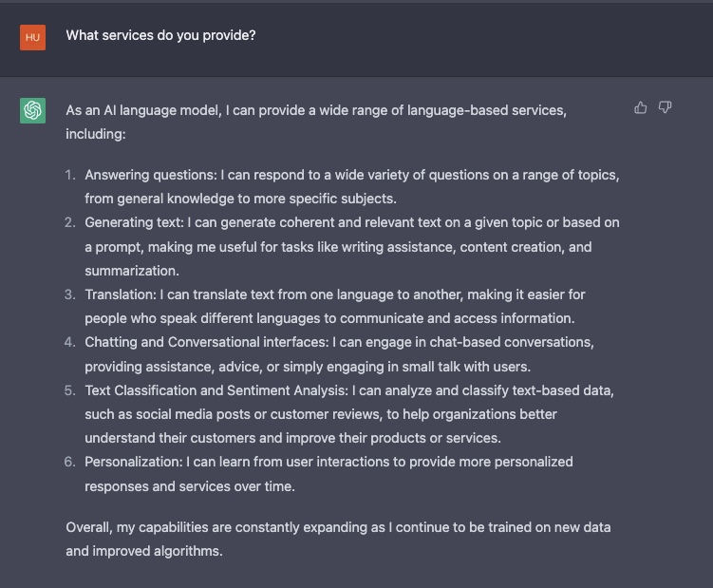Click the user message "What services do you provide?"
This screenshot has height=588, width=713.
pyautogui.click(x=160, y=35)
